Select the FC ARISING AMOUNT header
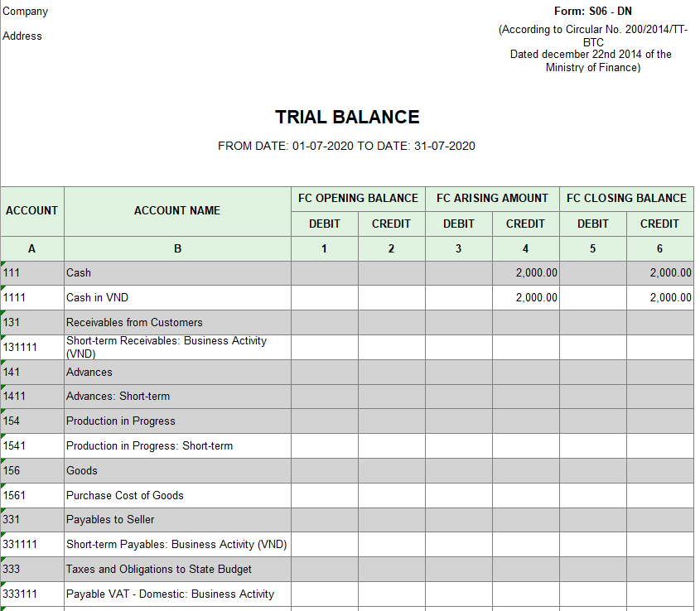 (492, 199)
